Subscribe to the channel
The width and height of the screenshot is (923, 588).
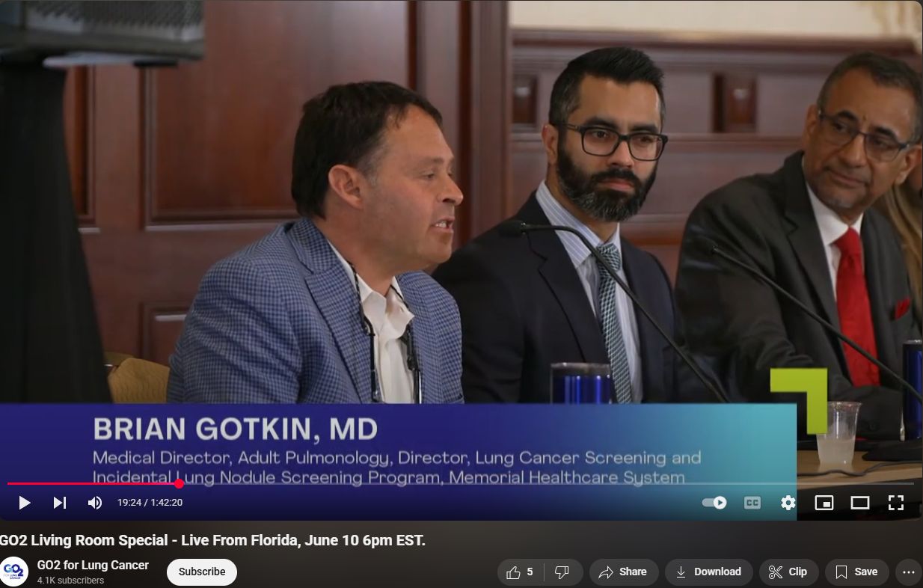point(202,572)
